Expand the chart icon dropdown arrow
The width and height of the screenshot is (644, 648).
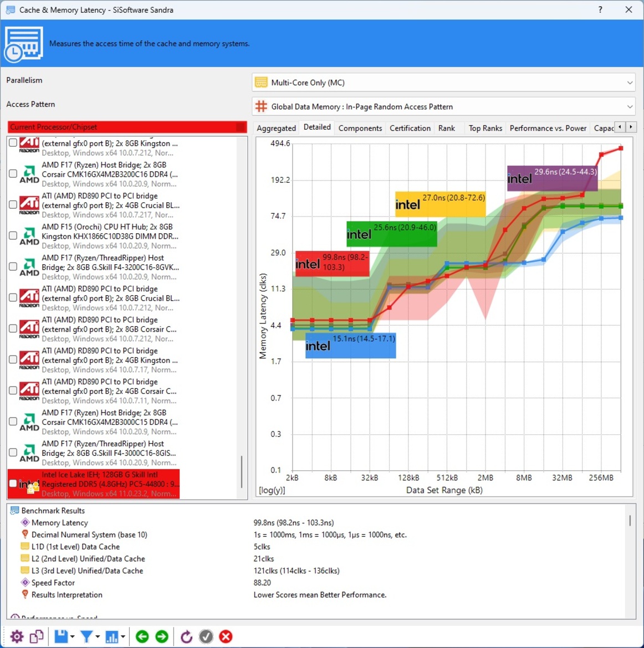click(123, 637)
